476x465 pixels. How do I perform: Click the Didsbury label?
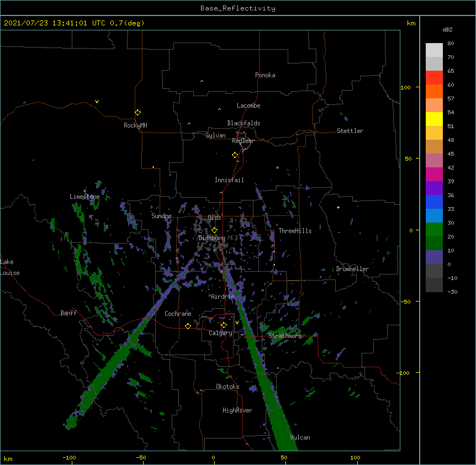(211, 238)
